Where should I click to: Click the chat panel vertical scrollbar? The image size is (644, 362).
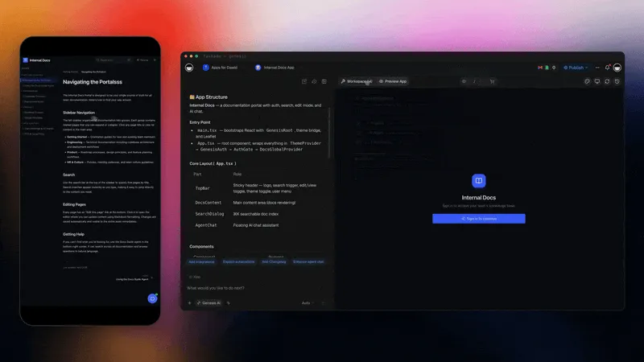(x=329, y=134)
